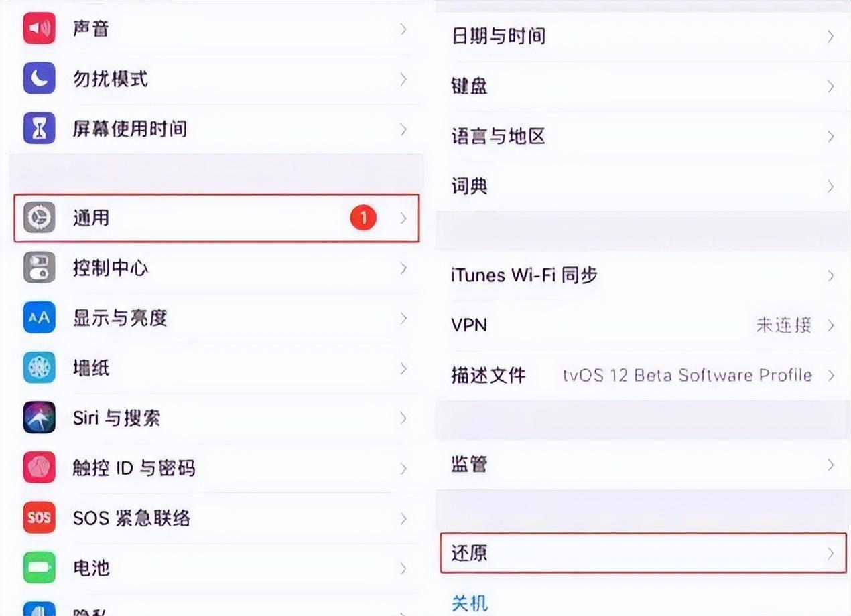Viewport: 851px width, 616px height.
Task: Tap the blue AA 显示与亮度 icon
Action: click(x=40, y=318)
